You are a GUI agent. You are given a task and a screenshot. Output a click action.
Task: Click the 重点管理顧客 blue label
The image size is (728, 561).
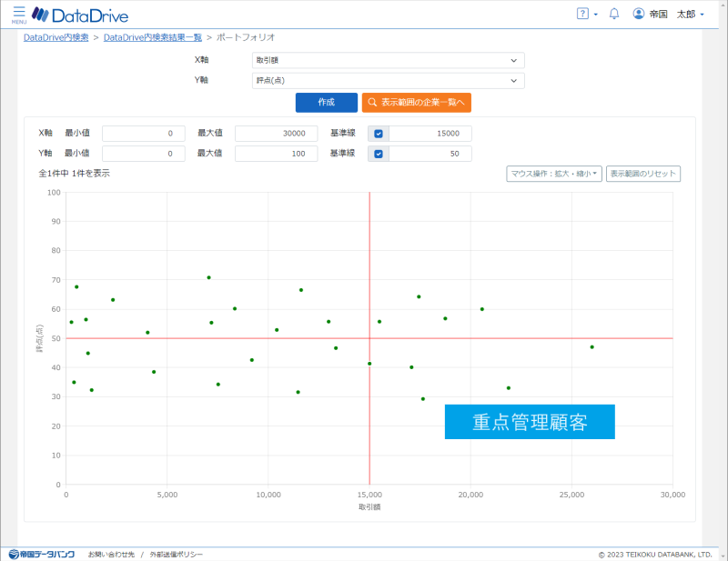pos(530,422)
